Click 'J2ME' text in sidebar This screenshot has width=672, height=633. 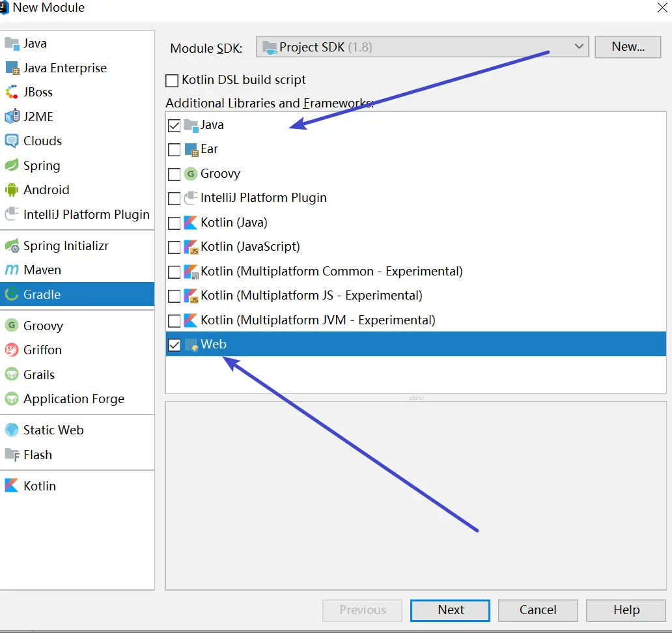[x=38, y=117]
